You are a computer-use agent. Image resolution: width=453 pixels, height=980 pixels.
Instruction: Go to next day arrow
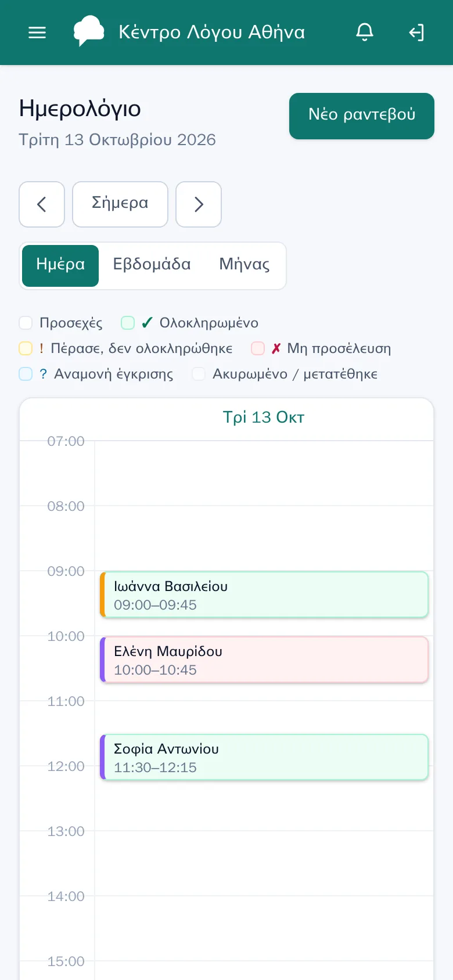click(199, 204)
